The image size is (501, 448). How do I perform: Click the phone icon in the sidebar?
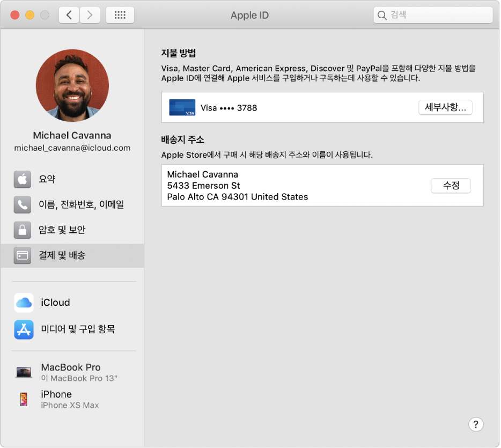pos(23,204)
